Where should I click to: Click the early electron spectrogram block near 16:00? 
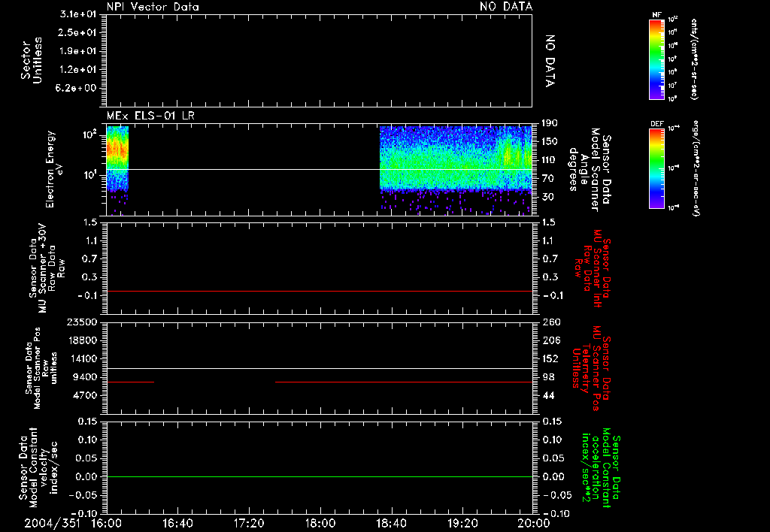click(x=117, y=158)
